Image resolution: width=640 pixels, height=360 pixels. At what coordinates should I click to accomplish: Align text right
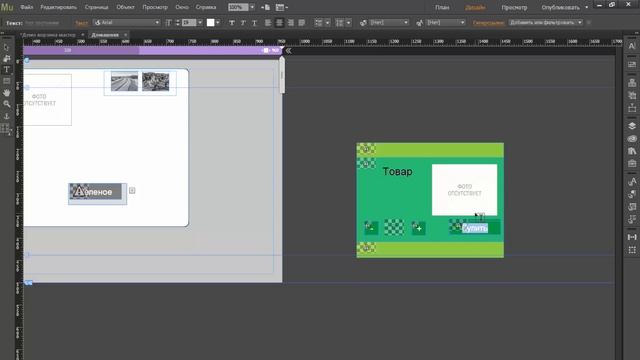coord(291,23)
